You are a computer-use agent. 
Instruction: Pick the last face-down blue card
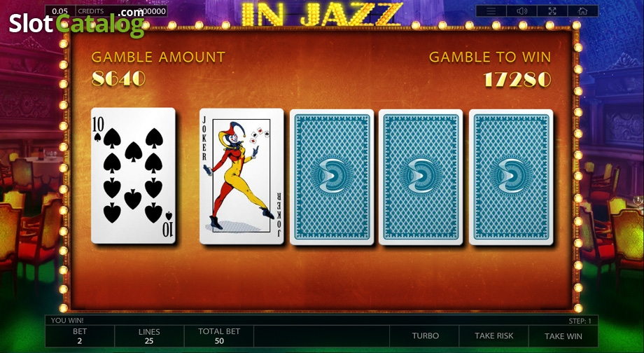click(511, 176)
